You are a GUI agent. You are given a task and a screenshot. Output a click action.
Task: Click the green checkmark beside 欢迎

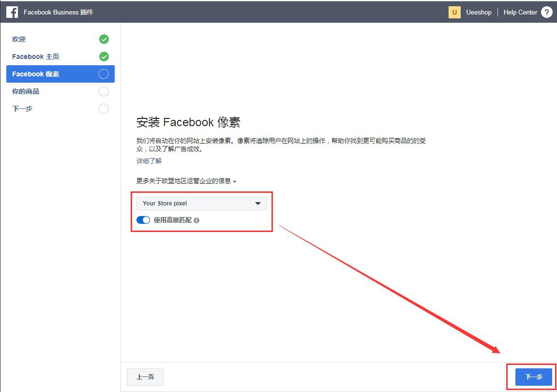point(104,39)
